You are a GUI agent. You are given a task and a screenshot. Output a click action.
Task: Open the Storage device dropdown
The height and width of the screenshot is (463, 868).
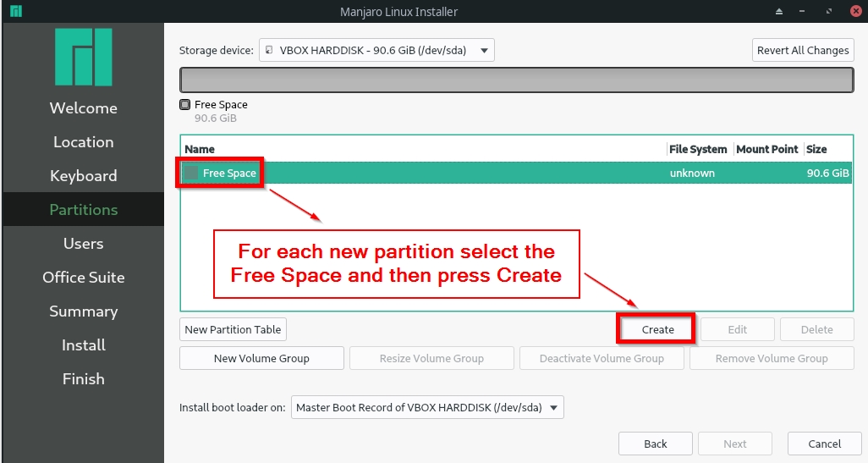pyautogui.click(x=376, y=50)
